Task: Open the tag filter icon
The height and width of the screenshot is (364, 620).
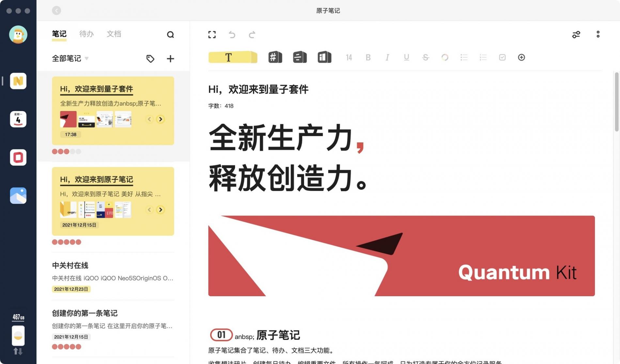Action: 150,59
